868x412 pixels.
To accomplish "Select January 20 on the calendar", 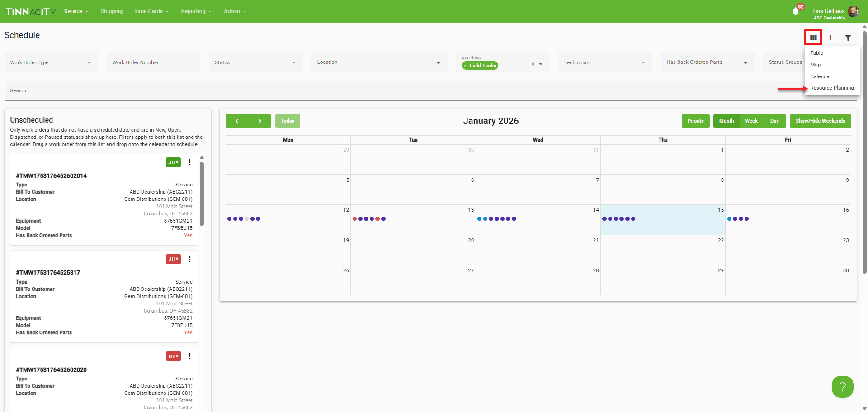I will click(x=413, y=250).
